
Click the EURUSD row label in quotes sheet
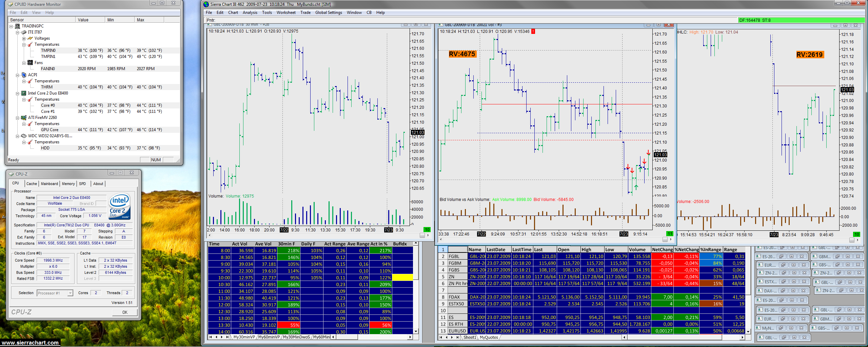(457, 331)
